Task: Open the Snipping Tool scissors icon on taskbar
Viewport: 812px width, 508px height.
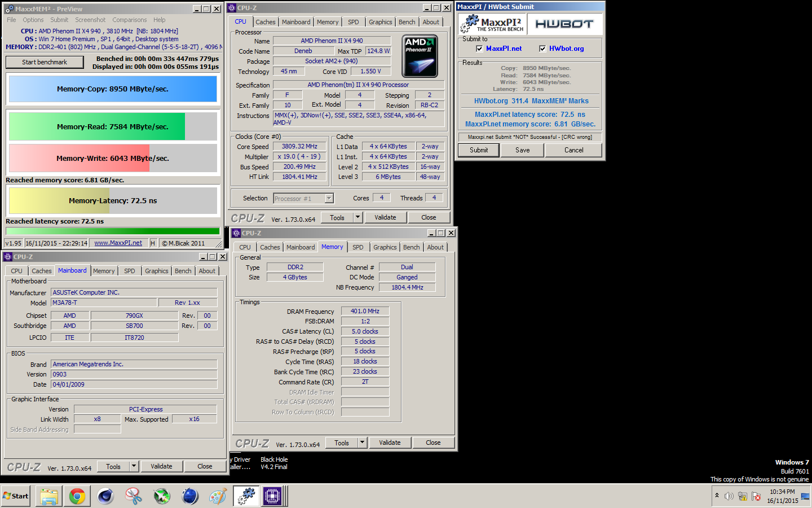Action: pyautogui.click(x=134, y=496)
